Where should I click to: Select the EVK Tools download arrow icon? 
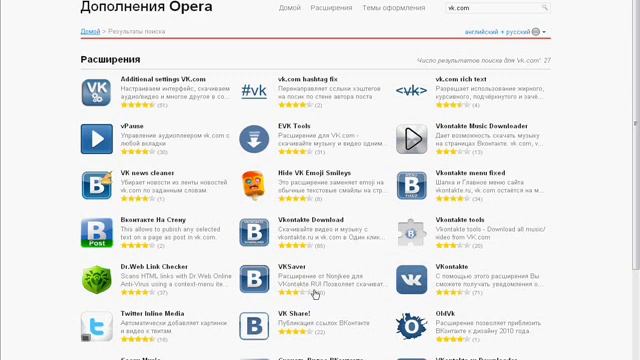254,139
